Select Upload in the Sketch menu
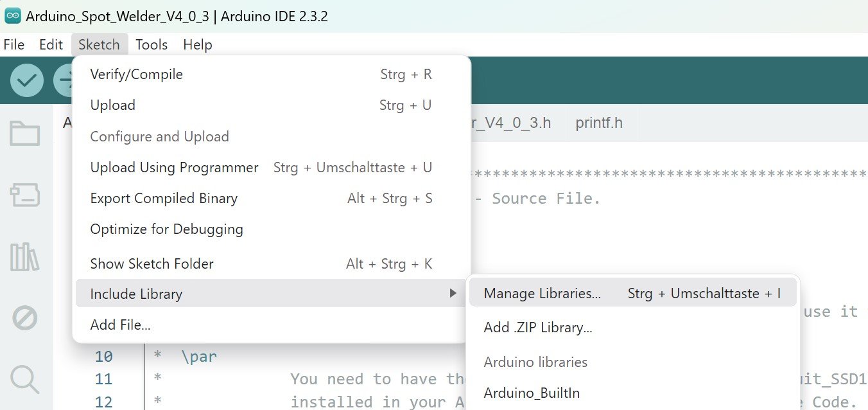868x410 pixels. (272, 105)
